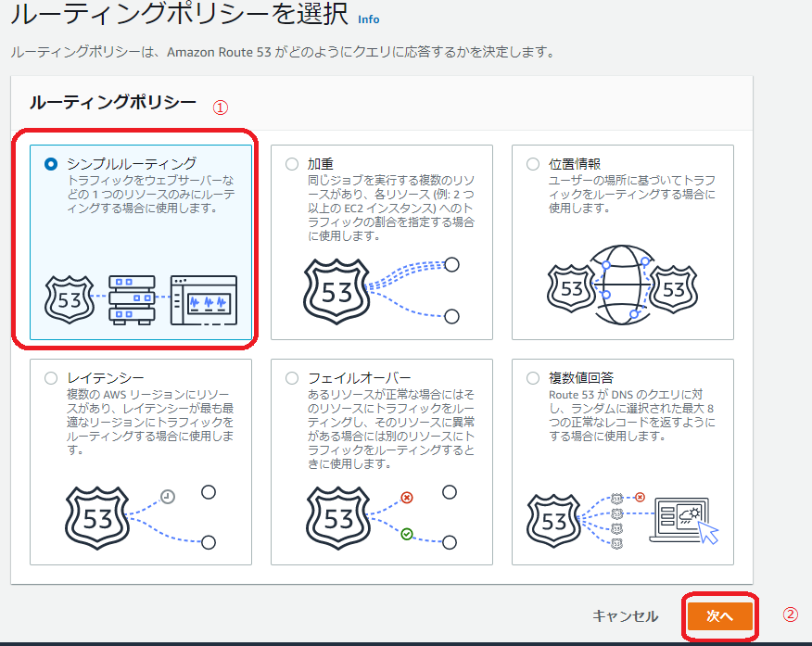
Task: Click the レイテンシー description text
Action: click(x=150, y=423)
